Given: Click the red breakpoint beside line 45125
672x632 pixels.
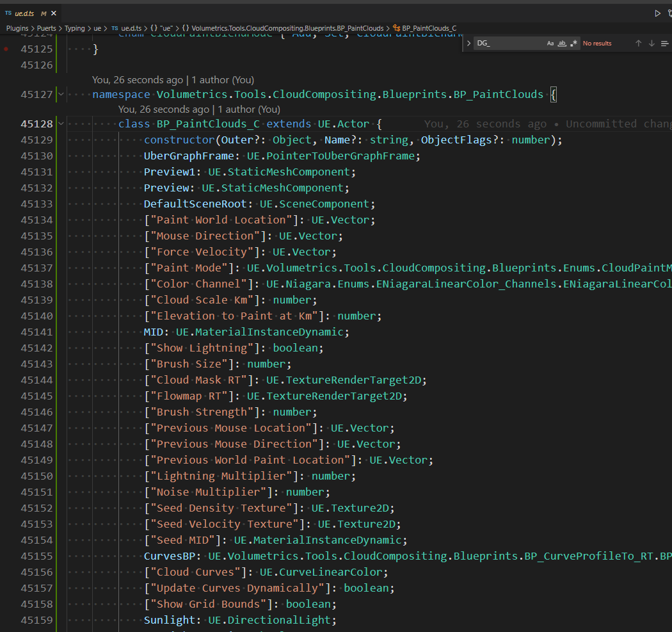Looking at the screenshot, I should (x=6, y=48).
